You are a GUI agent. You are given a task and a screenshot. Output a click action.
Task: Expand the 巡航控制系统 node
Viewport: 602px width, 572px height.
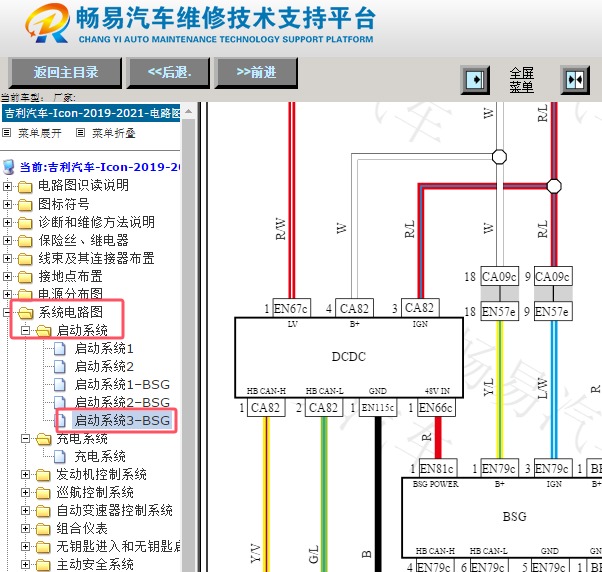[x=25, y=493]
